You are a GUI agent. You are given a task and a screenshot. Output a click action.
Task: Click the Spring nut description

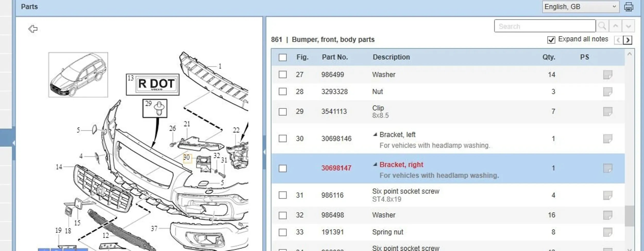388,232
